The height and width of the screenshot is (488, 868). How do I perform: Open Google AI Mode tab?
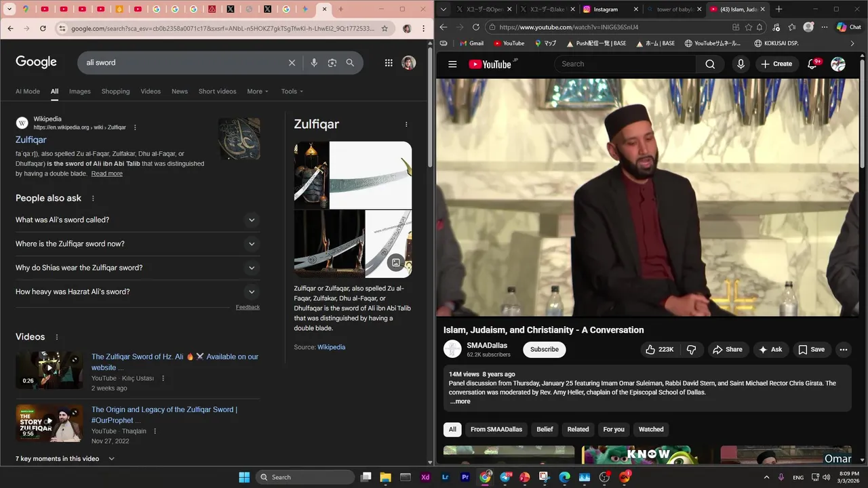point(28,91)
